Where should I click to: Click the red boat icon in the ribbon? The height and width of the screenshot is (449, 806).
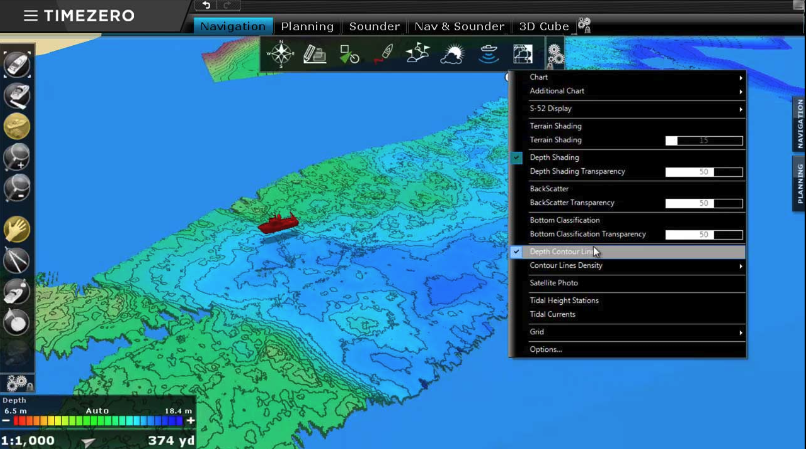(383, 55)
